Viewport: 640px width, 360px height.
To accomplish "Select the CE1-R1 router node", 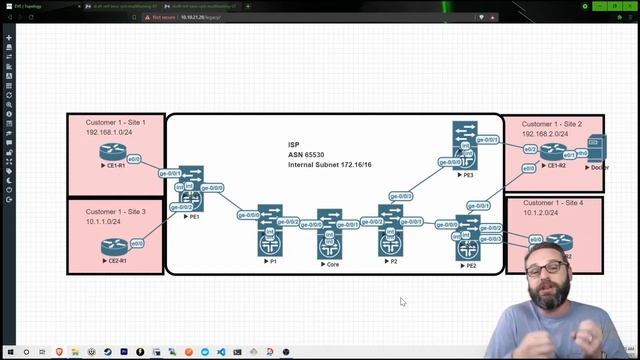I will pos(113,151).
